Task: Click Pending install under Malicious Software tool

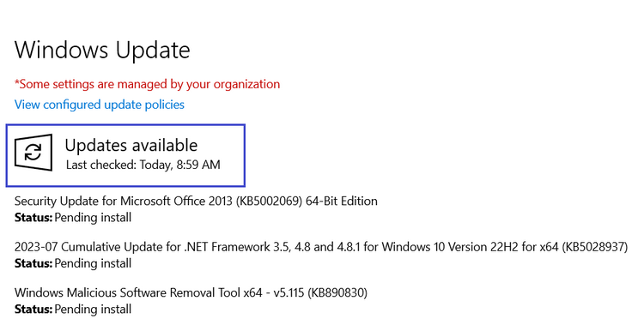Action: point(93,310)
